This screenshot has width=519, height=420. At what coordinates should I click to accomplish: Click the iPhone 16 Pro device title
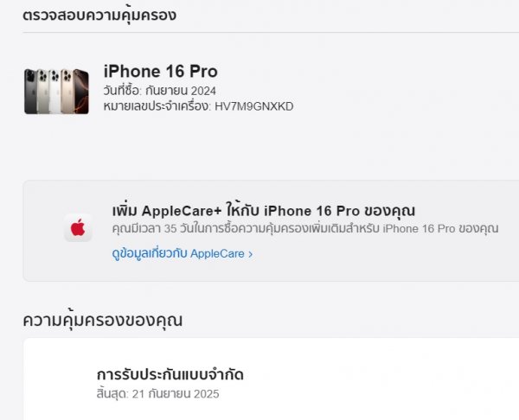161,71
